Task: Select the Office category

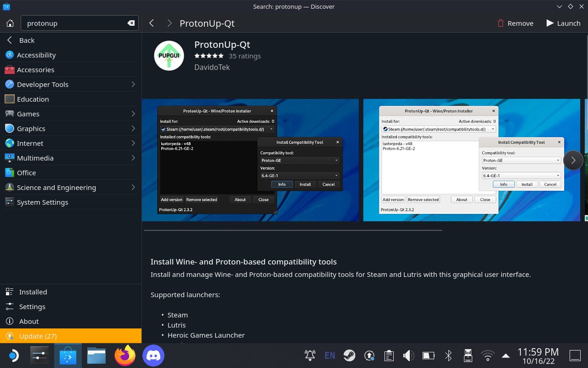Action: [x=71, y=172]
